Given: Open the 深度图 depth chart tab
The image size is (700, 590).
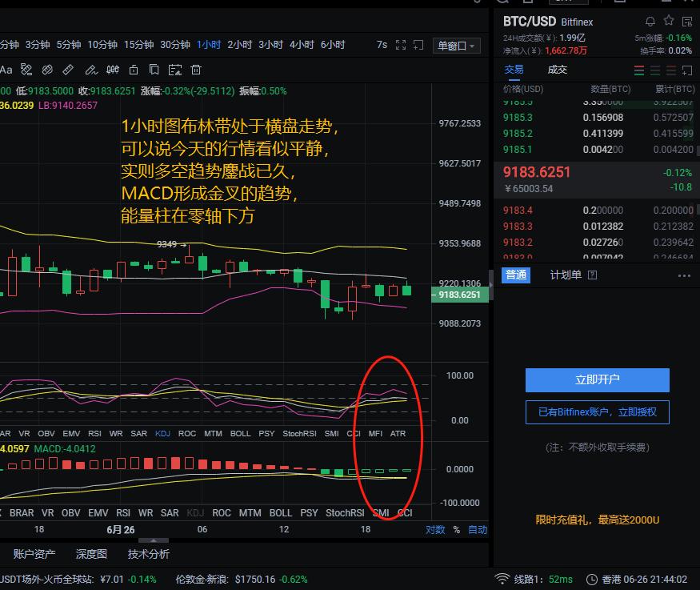Looking at the screenshot, I should pos(91,554).
